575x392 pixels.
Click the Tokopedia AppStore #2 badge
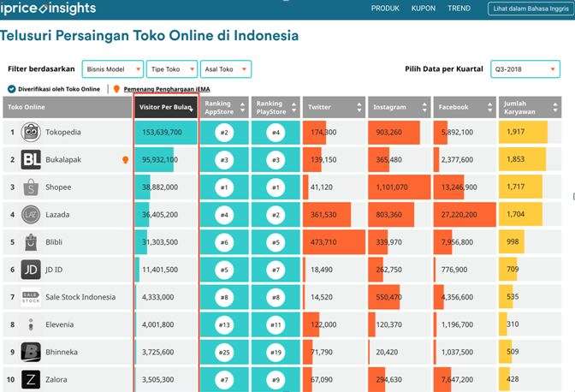[x=224, y=133]
